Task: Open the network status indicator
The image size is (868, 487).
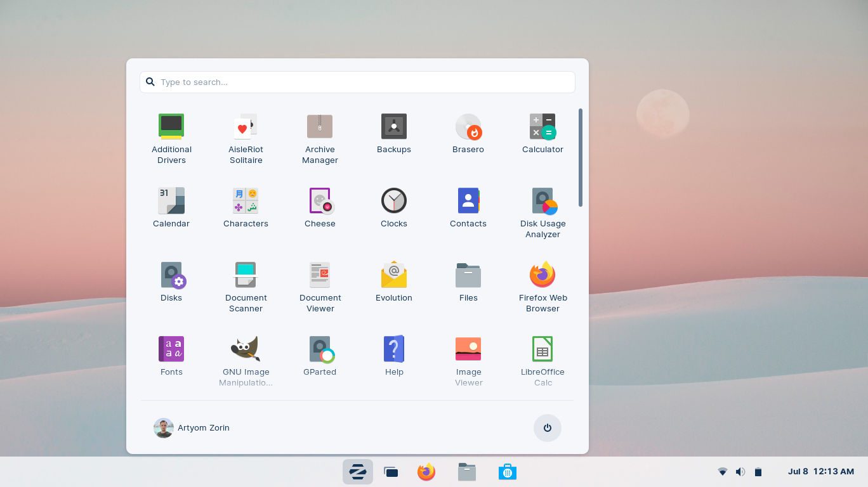Action: click(x=722, y=472)
